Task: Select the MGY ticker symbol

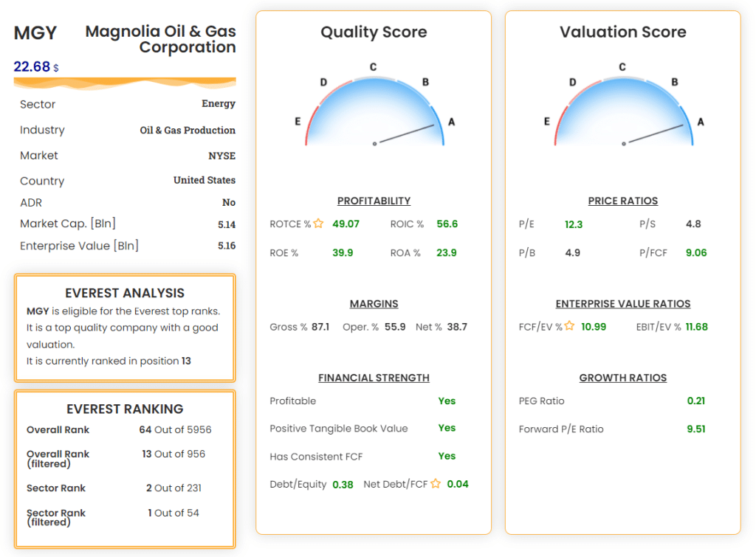Action: point(35,32)
